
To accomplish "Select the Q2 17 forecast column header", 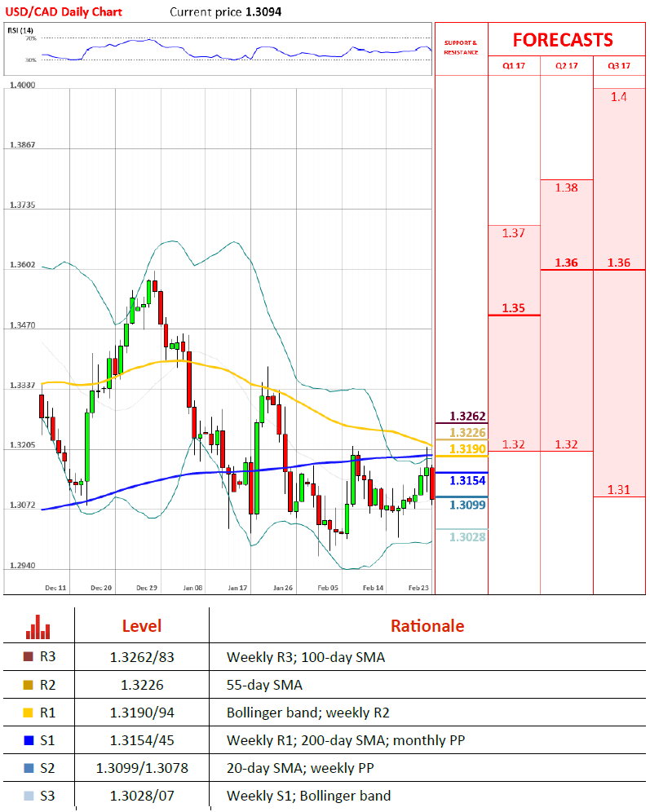I will 567,66.
